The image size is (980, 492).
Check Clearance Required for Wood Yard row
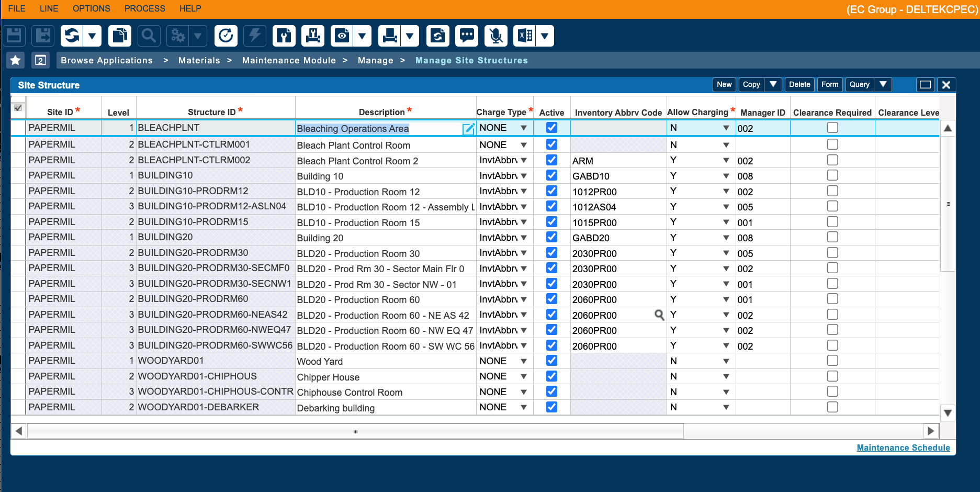point(832,361)
